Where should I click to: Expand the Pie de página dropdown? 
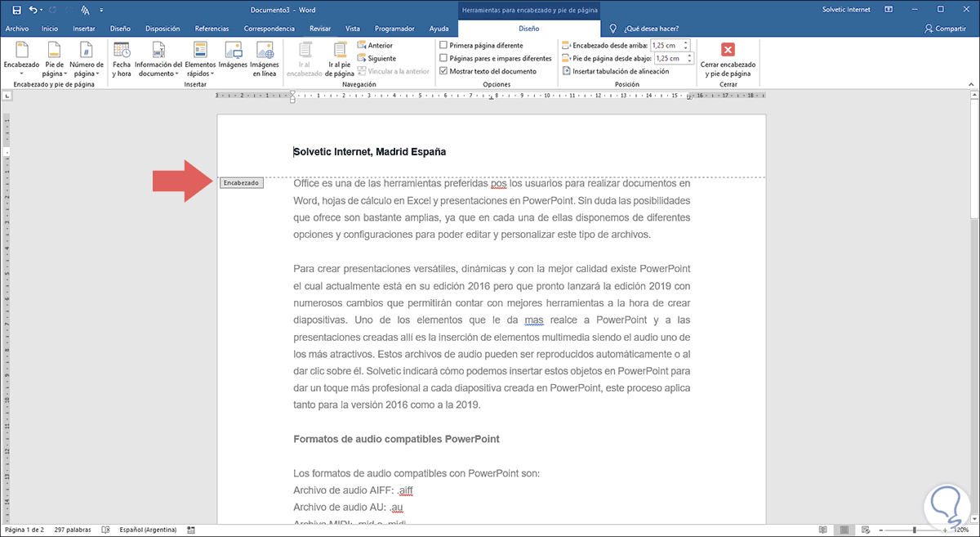click(54, 59)
